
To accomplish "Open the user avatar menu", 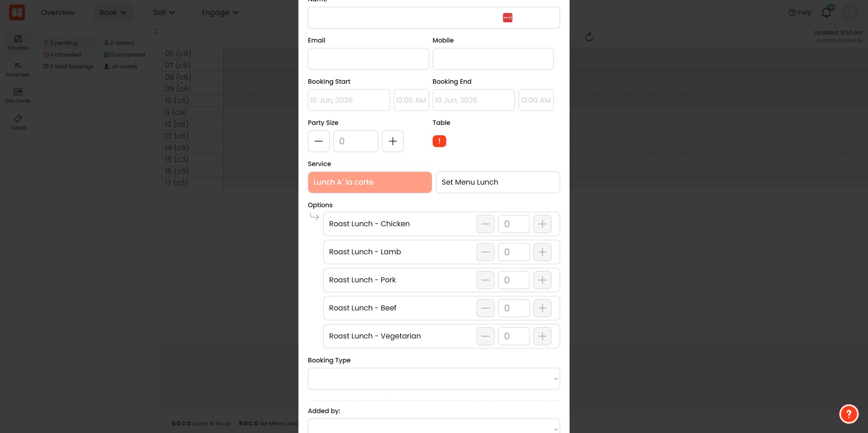I will [x=850, y=12].
